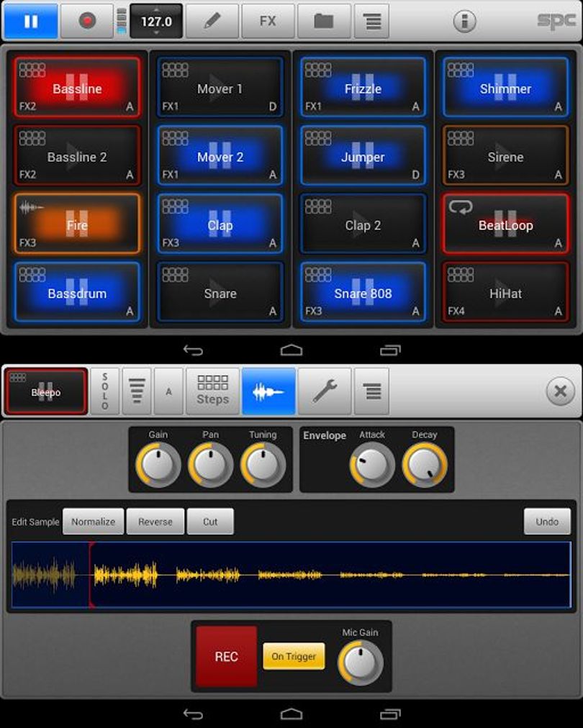The height and width of the screenshot is (728, 583).
Task: Open the folder icon to load files
Action: (323, 21)
